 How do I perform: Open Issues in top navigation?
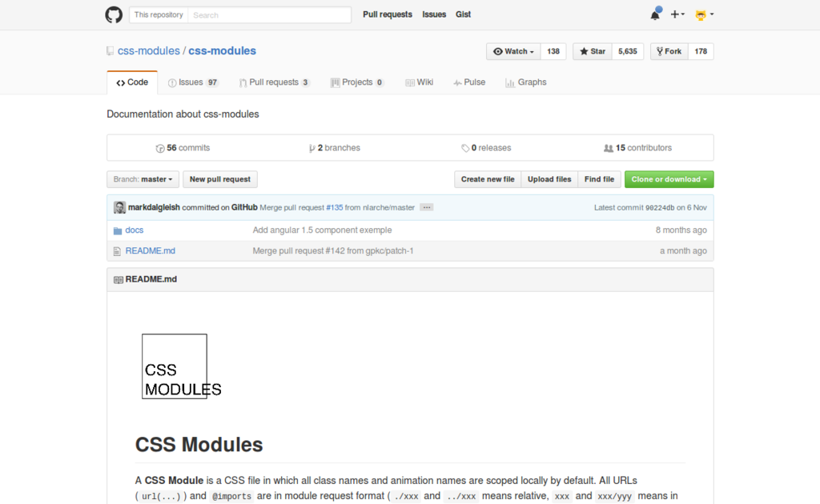tap(434, 14)
